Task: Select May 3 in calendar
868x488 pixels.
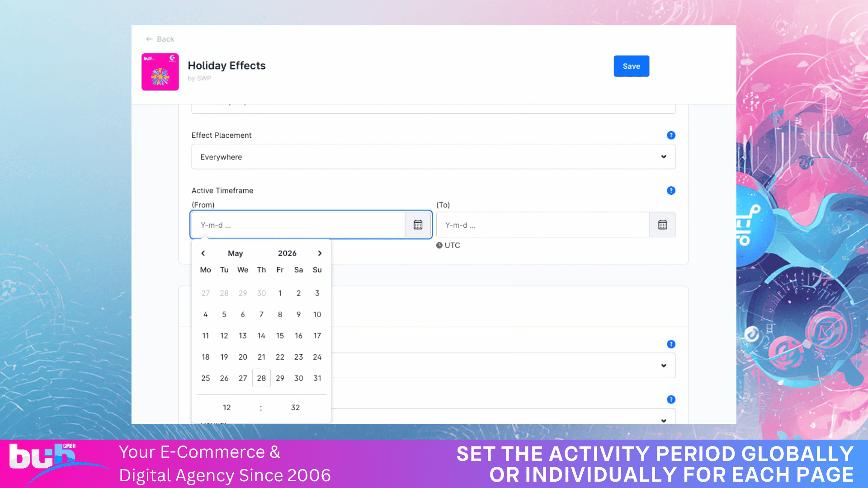Action: [317, 293]
